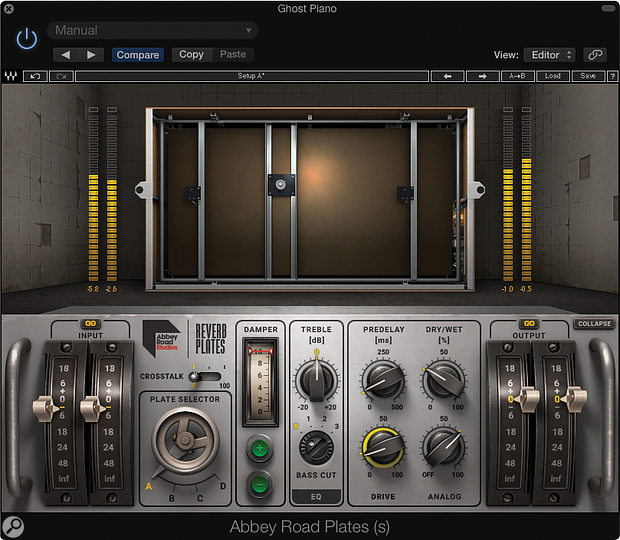Click the Damper meter display

tap(260, 382)
